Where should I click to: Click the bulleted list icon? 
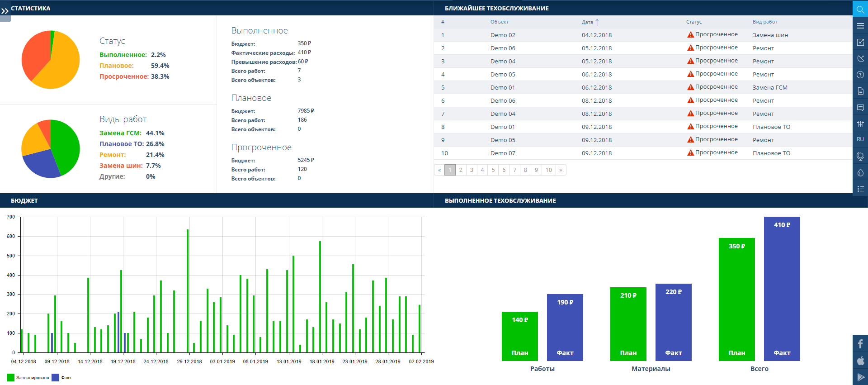coord(860,189)
